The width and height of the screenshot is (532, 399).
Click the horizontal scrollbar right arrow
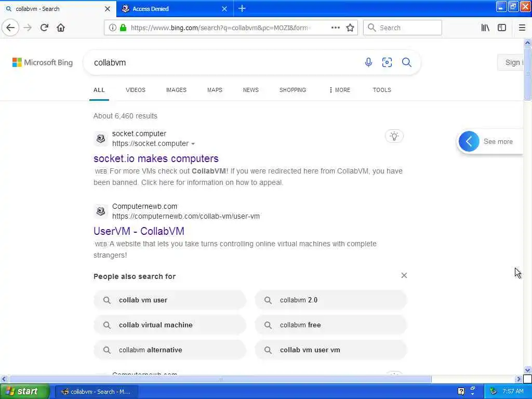tap(519, 379)
